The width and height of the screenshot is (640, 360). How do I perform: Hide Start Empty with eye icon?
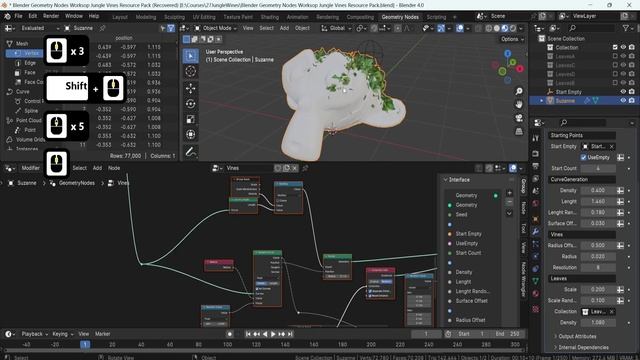coord(623,92)
